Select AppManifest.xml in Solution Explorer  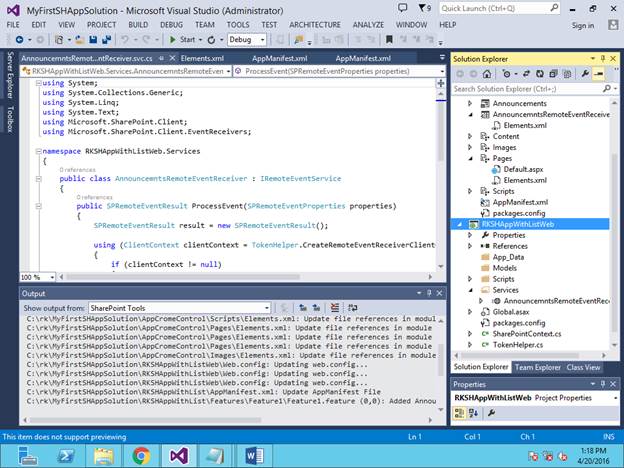tap(520, 202)
